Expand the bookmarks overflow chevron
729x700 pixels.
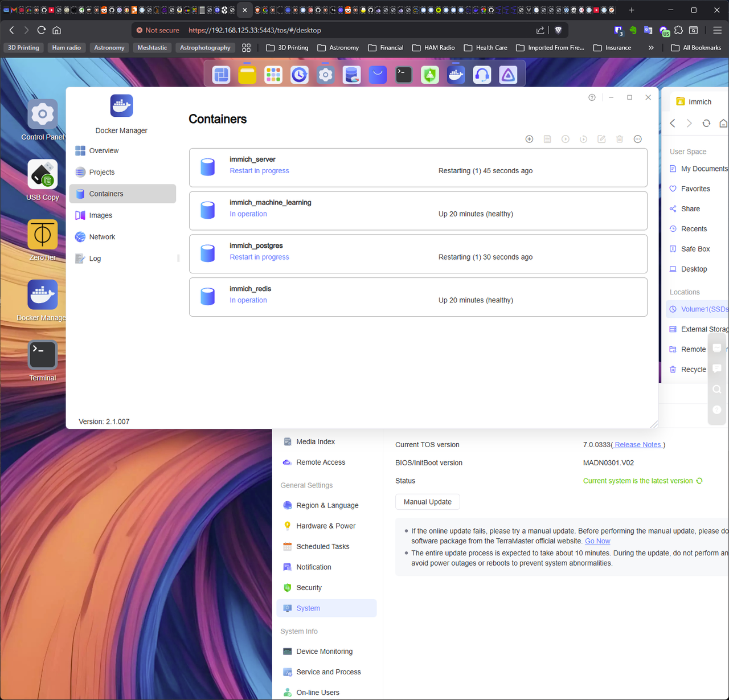point(651,48)
